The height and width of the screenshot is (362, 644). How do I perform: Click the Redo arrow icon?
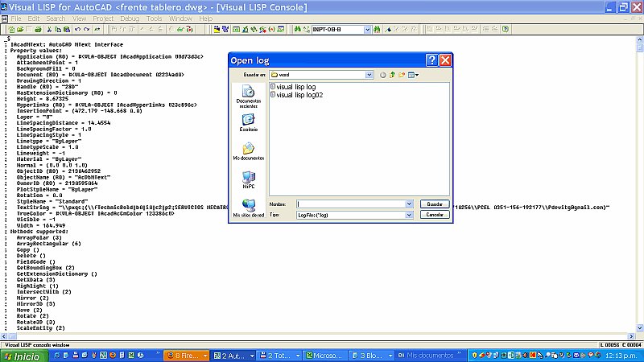point(86,29)
